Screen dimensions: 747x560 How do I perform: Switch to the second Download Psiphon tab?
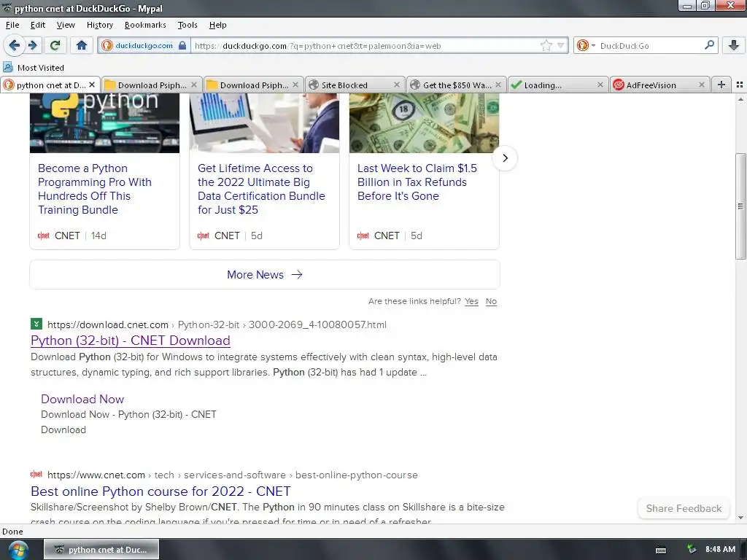click(x=253, y=85)
